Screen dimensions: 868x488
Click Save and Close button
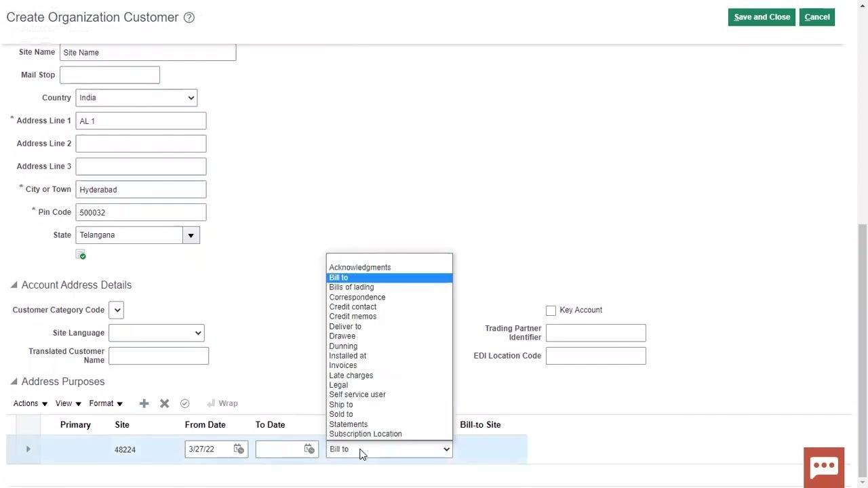(762, 17)
